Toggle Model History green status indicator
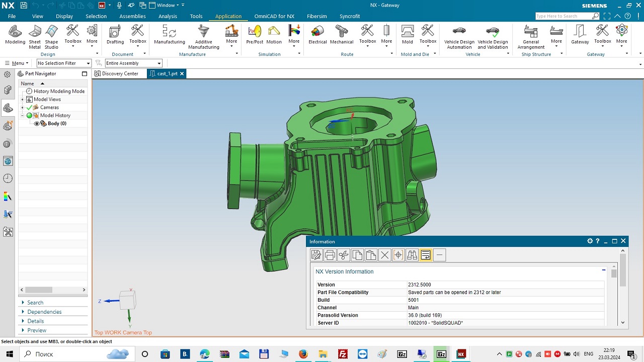644x362 pixels. [x=29, y=116]
